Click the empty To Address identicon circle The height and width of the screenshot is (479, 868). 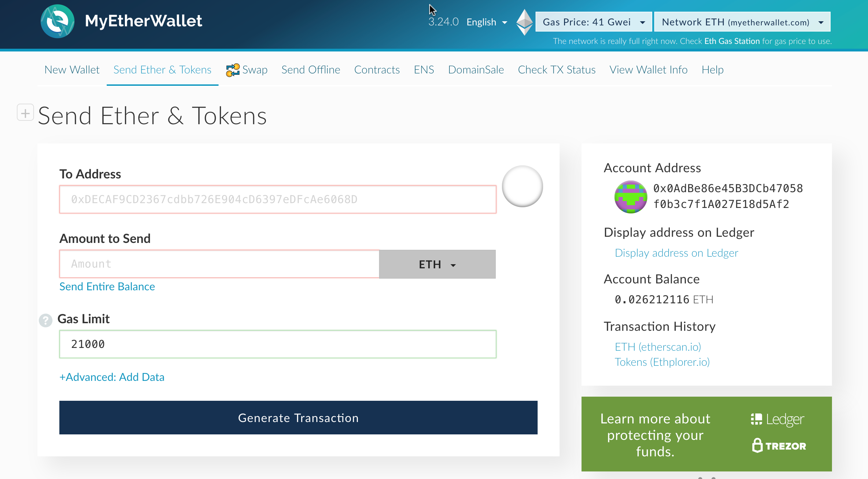[522, 186]
